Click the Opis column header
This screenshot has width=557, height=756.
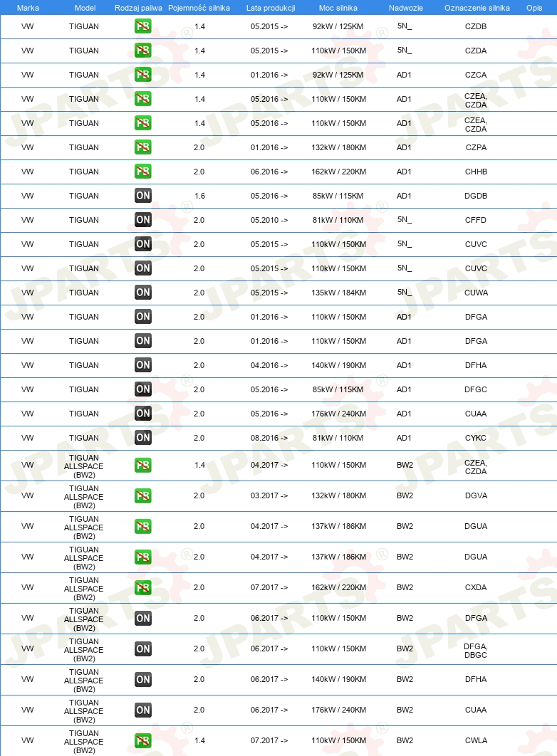point(534,8)
